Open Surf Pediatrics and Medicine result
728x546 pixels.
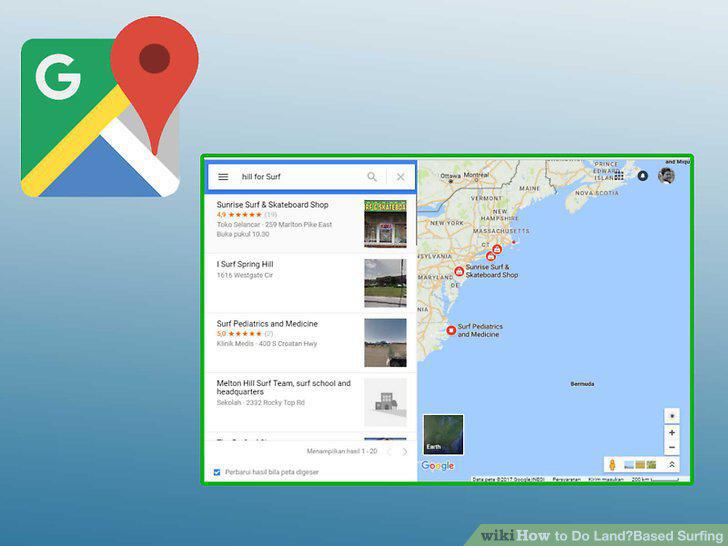[x=310, y=343]
